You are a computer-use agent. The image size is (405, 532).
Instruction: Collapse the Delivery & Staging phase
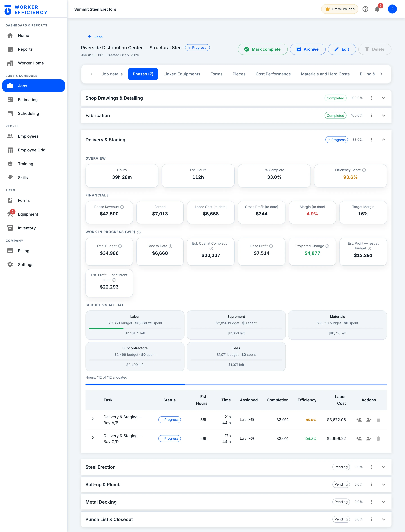pos(383,140)
